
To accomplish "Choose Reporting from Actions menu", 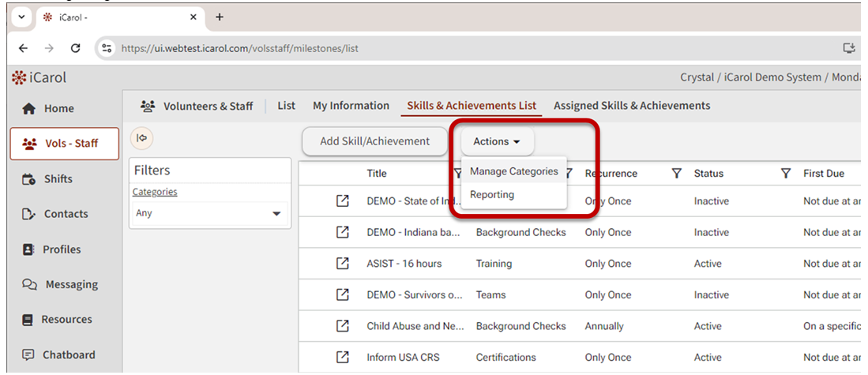I will pos(492,195).
